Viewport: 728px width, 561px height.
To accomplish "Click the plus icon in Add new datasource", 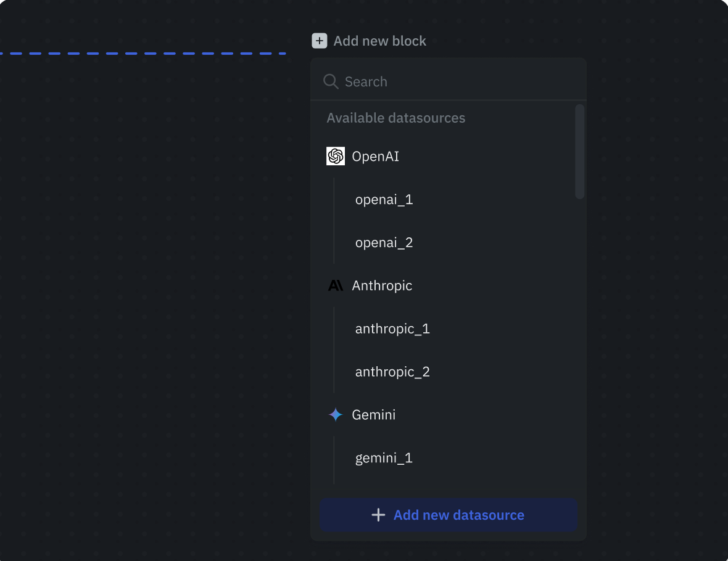I will click(x=378, y=515).
